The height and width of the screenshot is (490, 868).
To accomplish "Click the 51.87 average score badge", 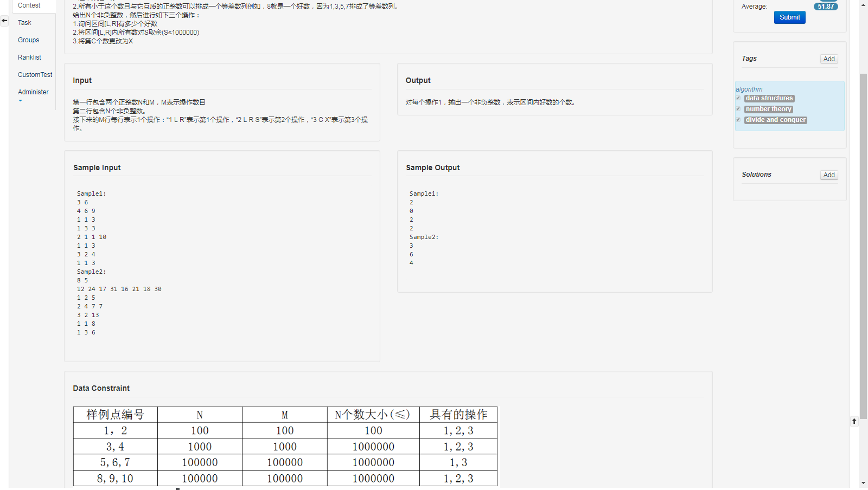I will (826, 7).
